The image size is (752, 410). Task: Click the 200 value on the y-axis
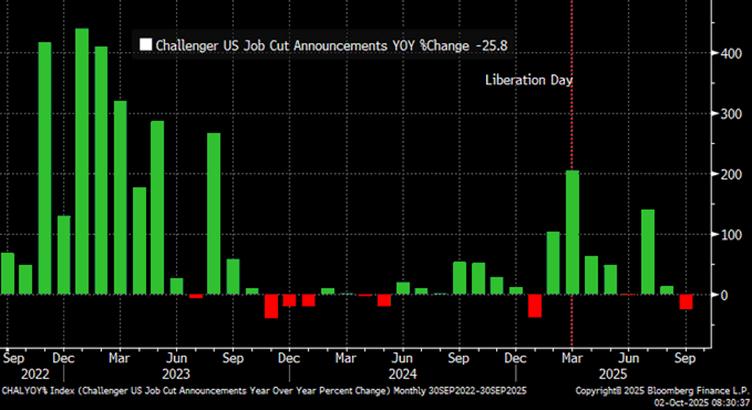coord(732,174)
